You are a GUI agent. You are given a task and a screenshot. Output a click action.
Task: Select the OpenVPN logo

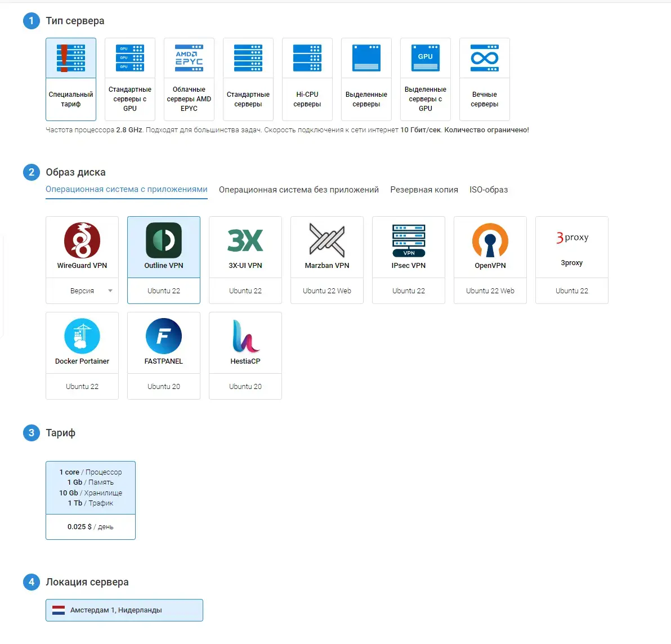(x=490, y=240)
